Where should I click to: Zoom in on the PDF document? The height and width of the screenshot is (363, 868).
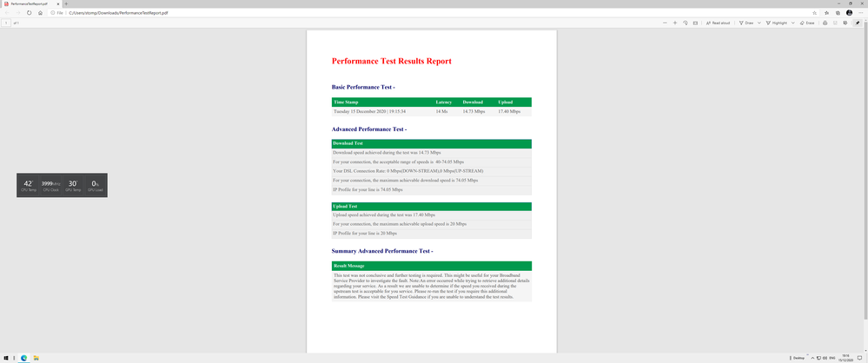click(x=675, y=23)
